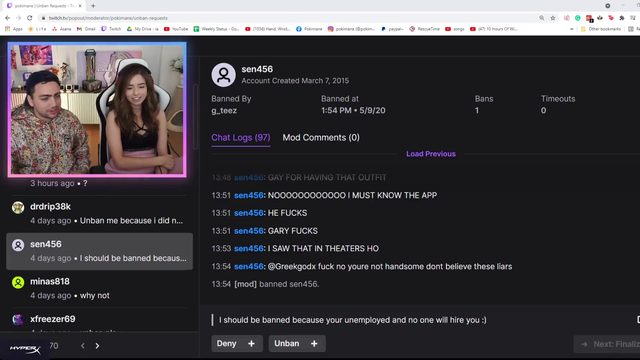Open the 10 Hours Of bookmark
Image resolution: width=640 pixels, height=360 pixels.
pos(494,29)
